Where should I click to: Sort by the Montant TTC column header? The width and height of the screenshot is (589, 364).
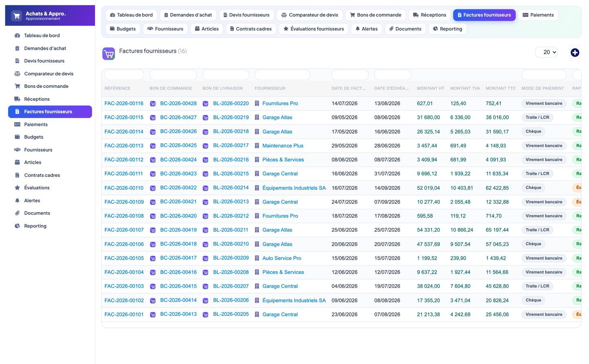[501, 88]
